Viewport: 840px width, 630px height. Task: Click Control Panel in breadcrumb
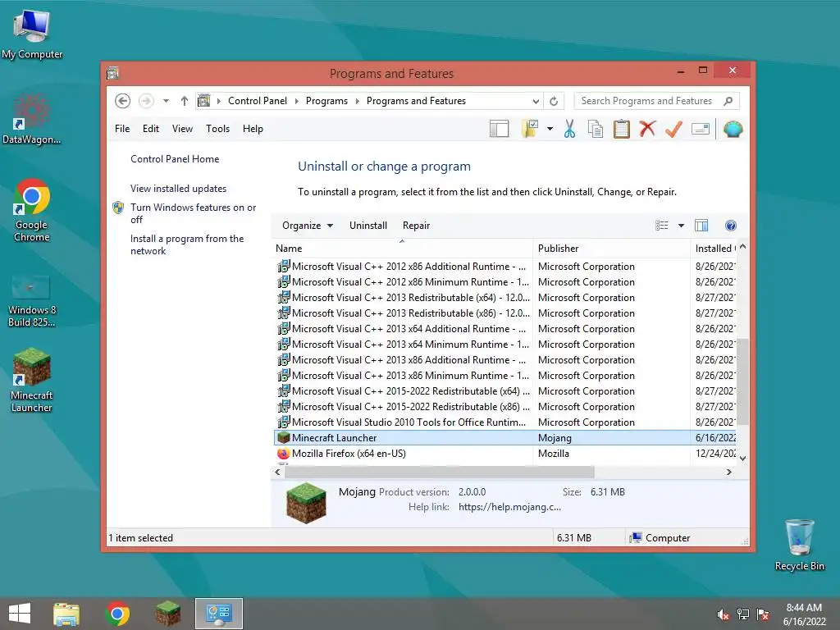[x=257, y=101]
